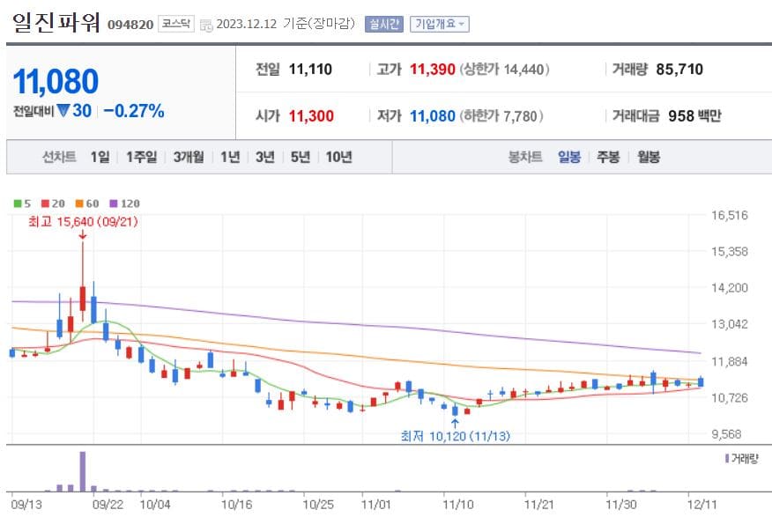Click the stock name 일진파워
This screenshot has height=532, width=772.
tap(56, 23)
